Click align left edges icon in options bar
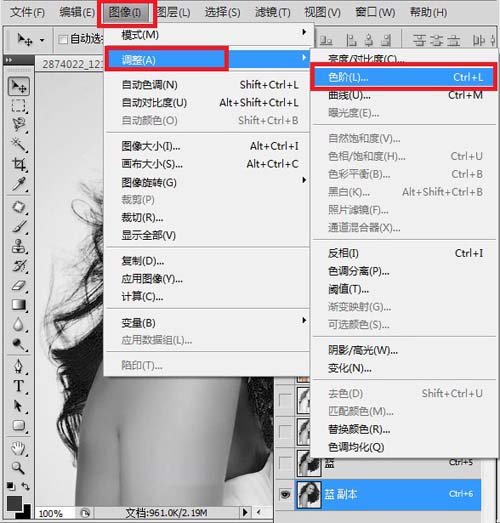This screenshot has height=523, width=500. (351, 41)
